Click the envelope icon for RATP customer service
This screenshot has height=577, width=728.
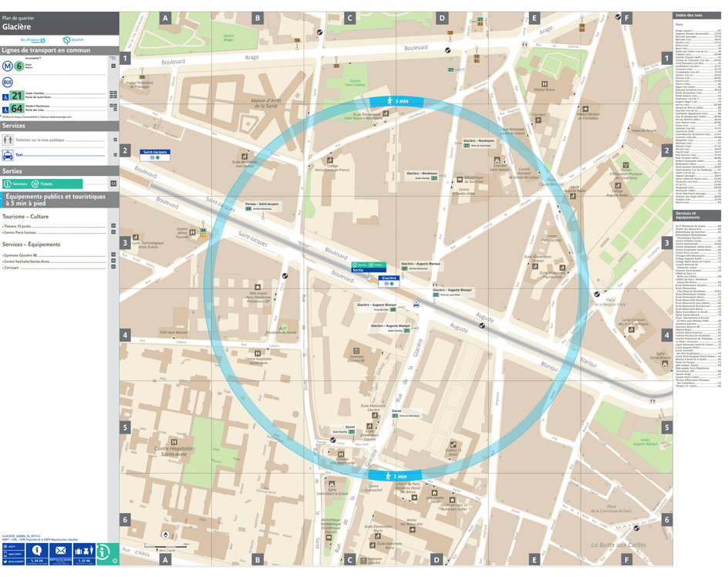[x=61, y=550]
